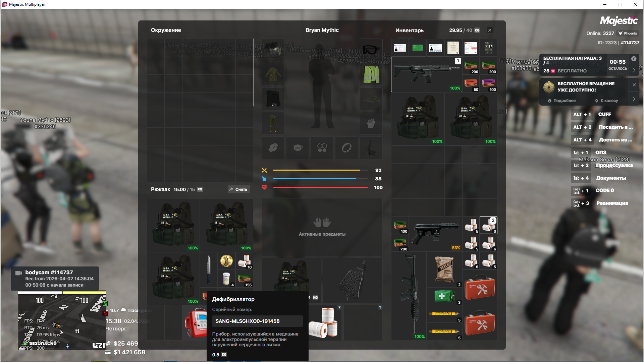
Task: Click the empty face mask slot
Action: [298, 147]
